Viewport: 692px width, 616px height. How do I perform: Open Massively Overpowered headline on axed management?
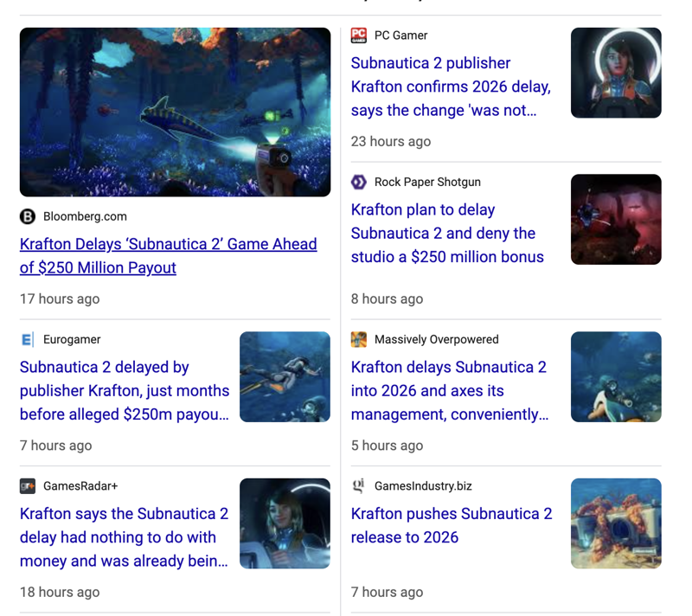click(x=450, y=390)
